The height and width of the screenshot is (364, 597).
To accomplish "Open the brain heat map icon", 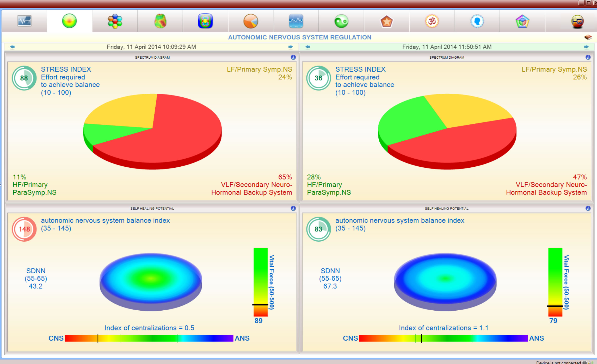I will coord(160,21).
